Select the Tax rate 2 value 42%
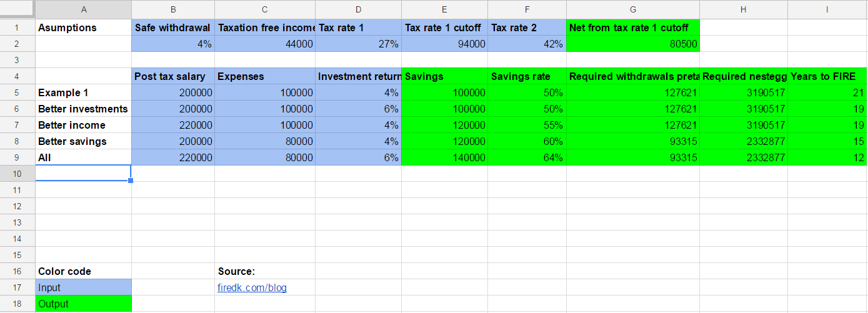Viewport: 868px width, 313px height. [x=527, y=44]
